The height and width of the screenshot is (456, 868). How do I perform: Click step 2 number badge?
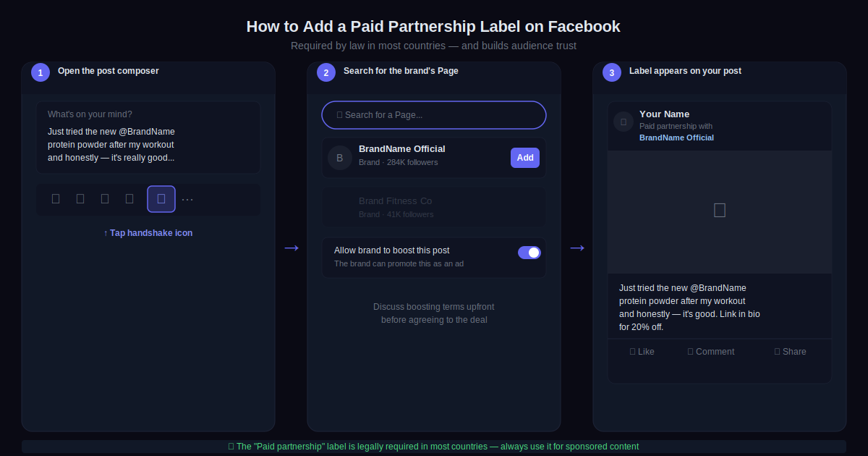pos(326,72)
